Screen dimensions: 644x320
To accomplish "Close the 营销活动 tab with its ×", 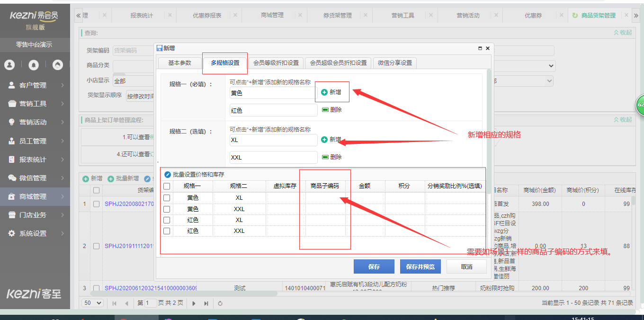I will 497,15.
